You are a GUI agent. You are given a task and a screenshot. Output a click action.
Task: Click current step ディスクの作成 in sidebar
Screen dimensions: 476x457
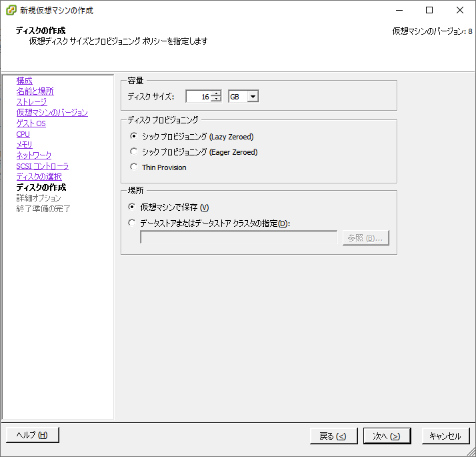tap(41, 187)
